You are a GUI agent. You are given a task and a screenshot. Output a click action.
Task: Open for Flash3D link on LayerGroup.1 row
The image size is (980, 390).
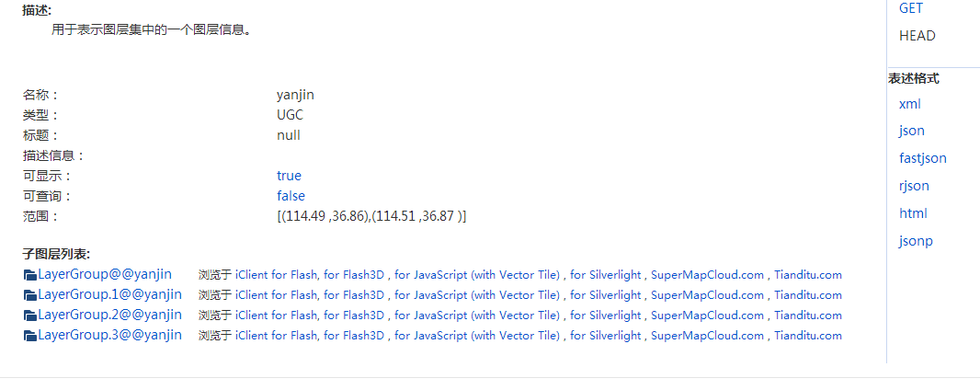point(354,295)
